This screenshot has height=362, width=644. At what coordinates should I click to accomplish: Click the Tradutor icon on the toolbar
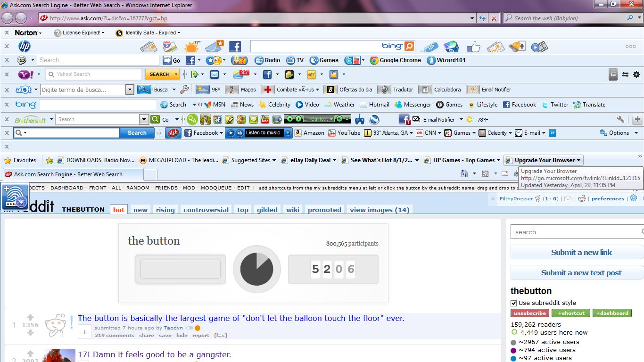[385, 90]
